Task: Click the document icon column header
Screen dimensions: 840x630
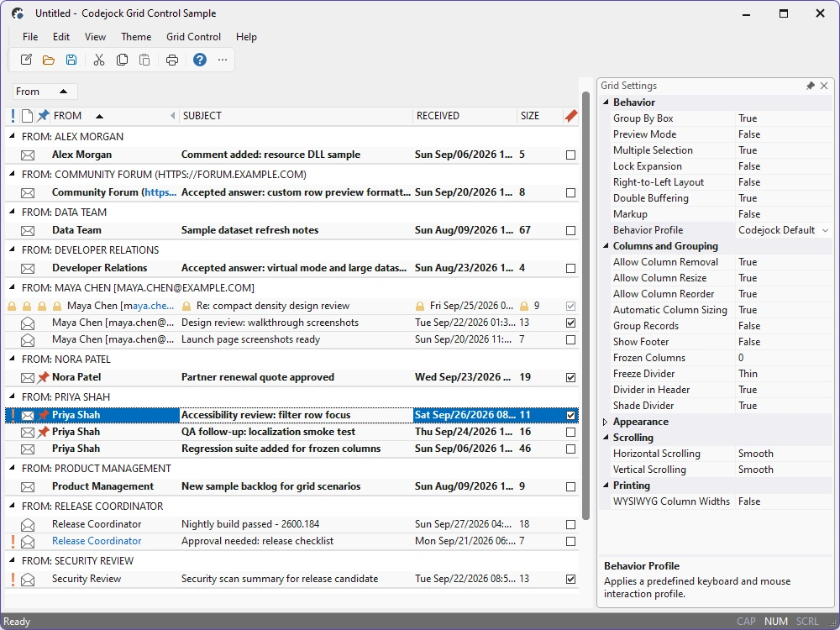Action: (x=28, y=116)
